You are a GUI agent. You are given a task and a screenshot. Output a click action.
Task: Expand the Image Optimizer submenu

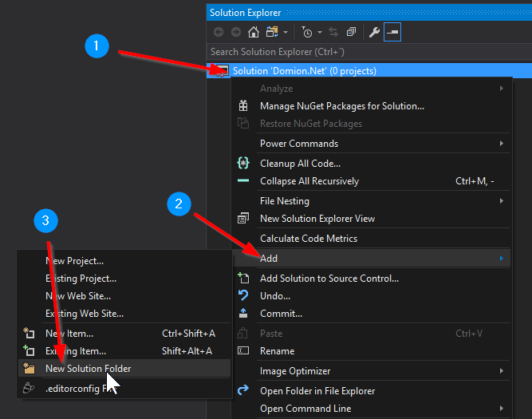coord(372,371)
